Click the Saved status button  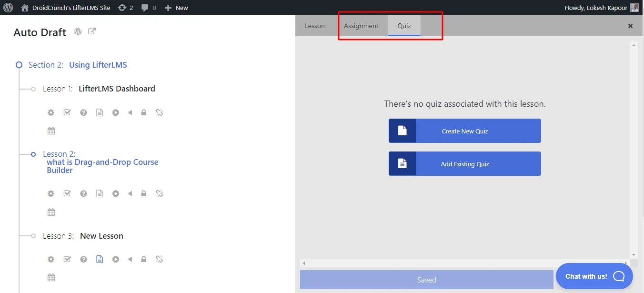tap(427, 280)
